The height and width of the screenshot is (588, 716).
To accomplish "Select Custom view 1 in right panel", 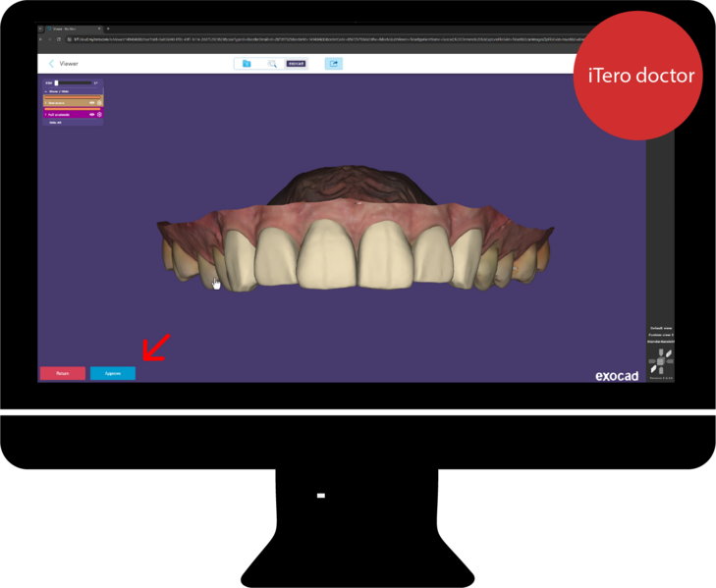I will point(661,335).
